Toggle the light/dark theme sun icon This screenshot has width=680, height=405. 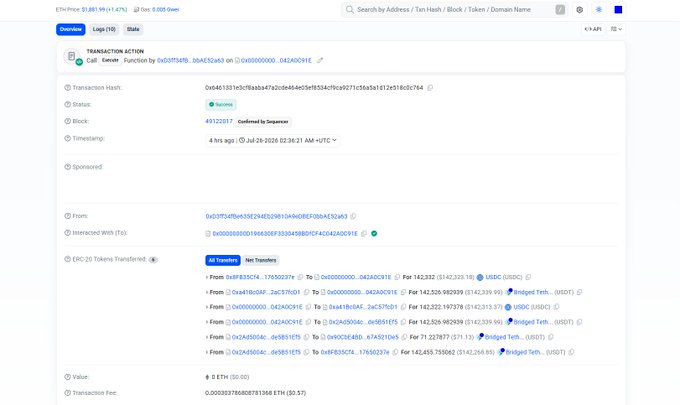click(599, 10)
